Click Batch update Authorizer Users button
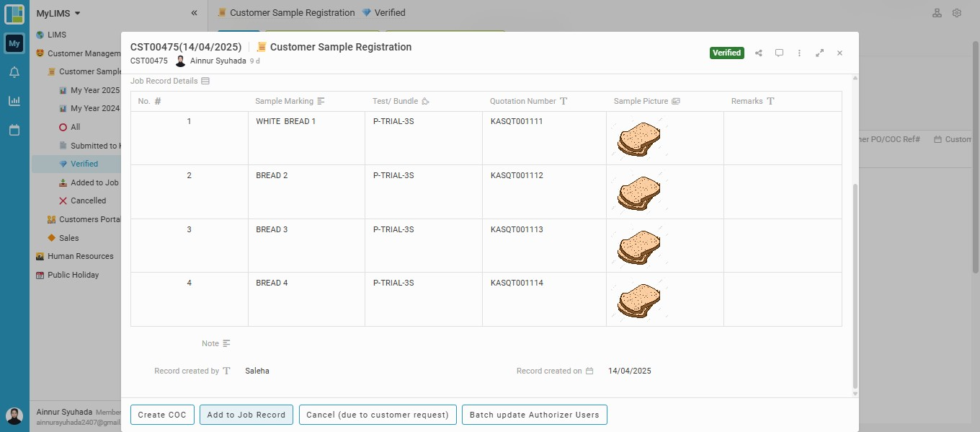 click(535, 415)
